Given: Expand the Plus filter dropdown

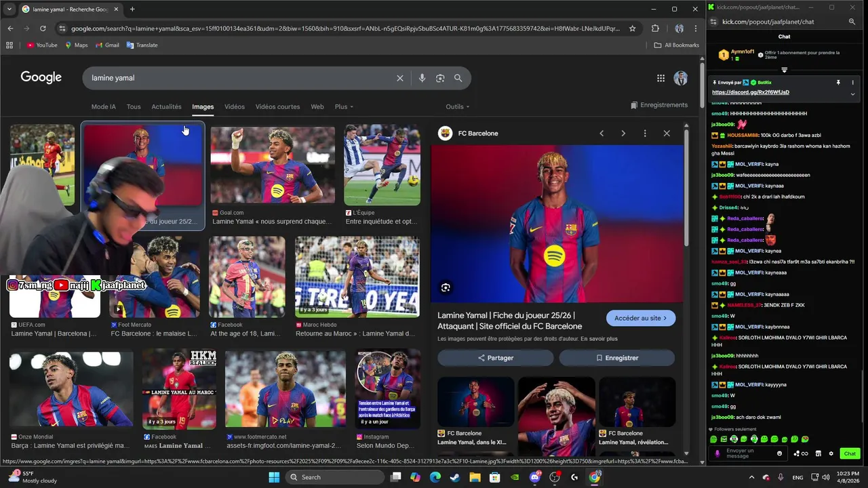Looking at the screenshot, I should pos(344,106).
